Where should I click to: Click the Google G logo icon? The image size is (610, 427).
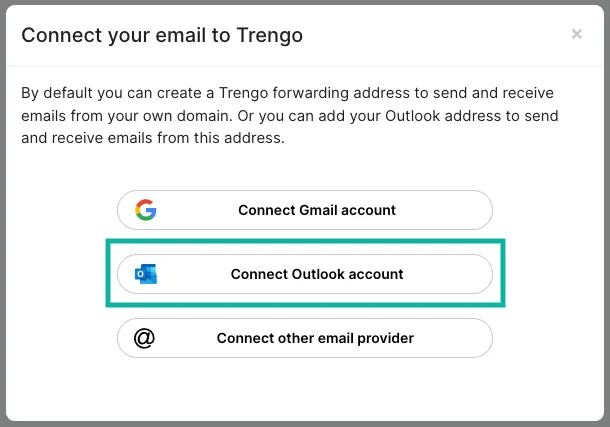coord(145,210)
